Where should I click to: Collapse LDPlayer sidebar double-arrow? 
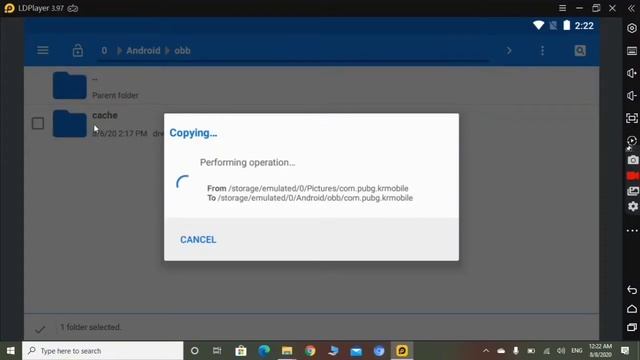tap(631, 8)
